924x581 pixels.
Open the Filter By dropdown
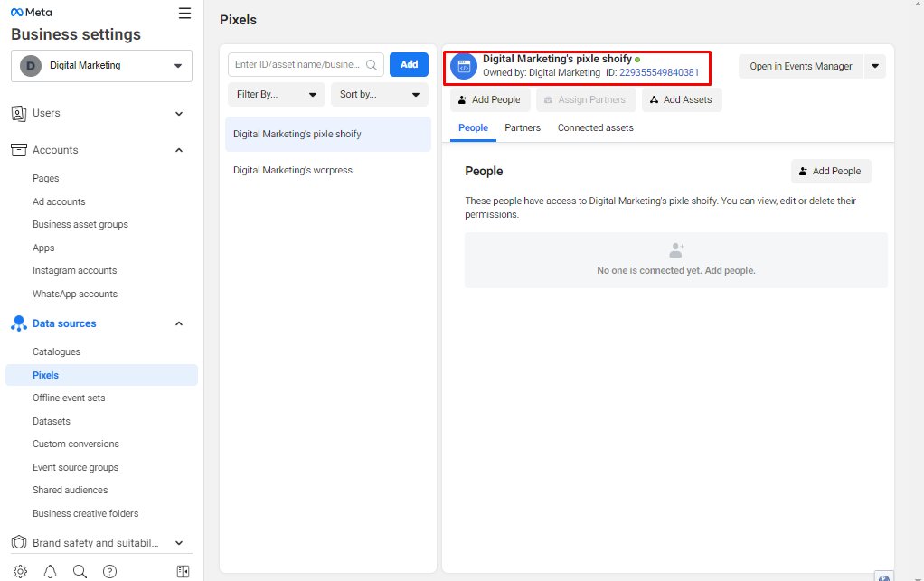[277, 94]
